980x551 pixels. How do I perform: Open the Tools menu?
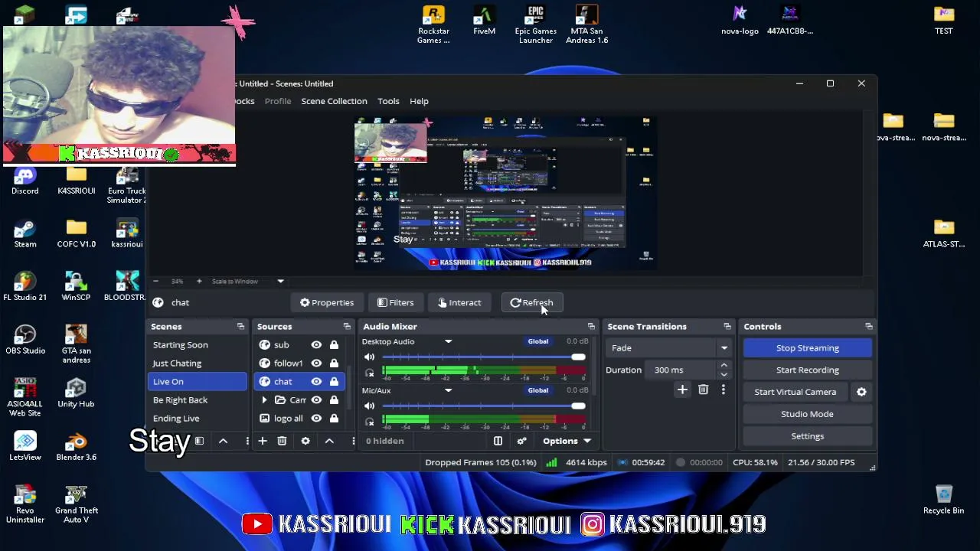[x=388, y=101]
